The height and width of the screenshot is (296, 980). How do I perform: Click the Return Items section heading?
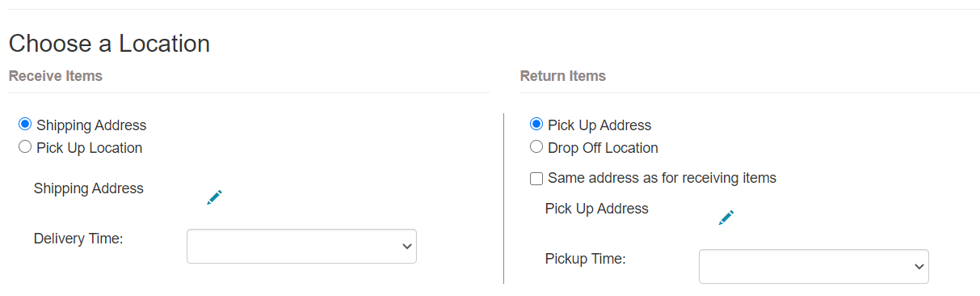[563, 76]
